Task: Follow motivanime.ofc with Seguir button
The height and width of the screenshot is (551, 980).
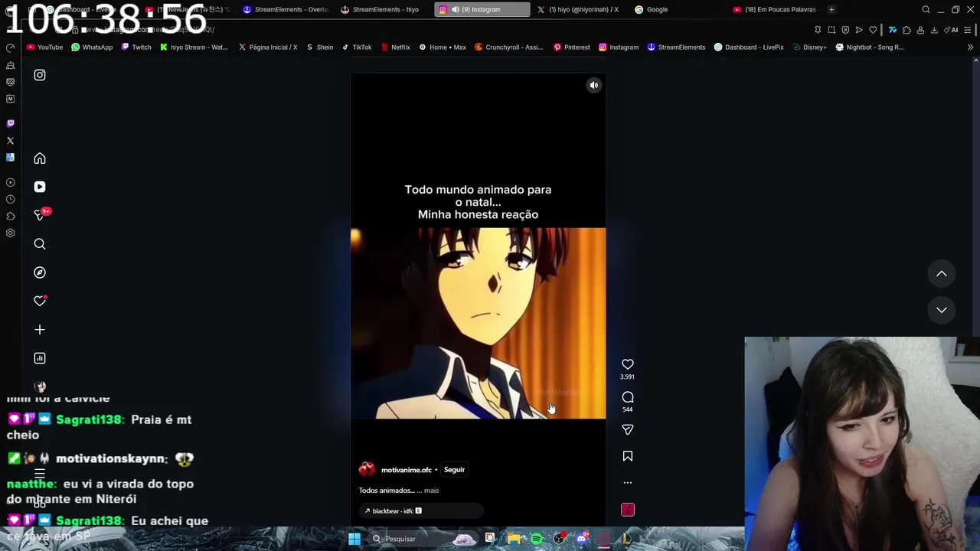Action: [454, 470]
